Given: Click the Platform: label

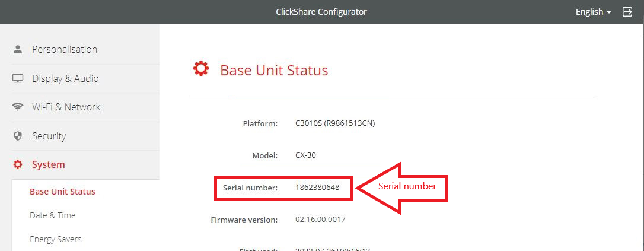Looking at the screenshot, I should [260, 123].
